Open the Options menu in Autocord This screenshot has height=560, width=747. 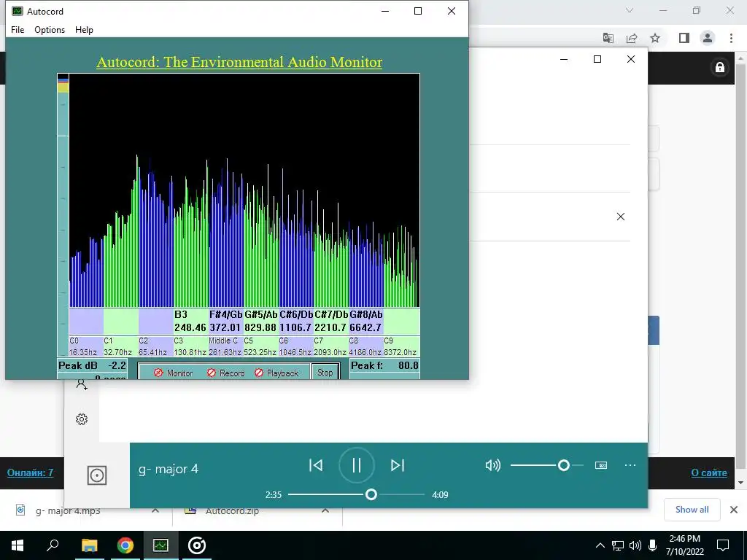point(50,29)
